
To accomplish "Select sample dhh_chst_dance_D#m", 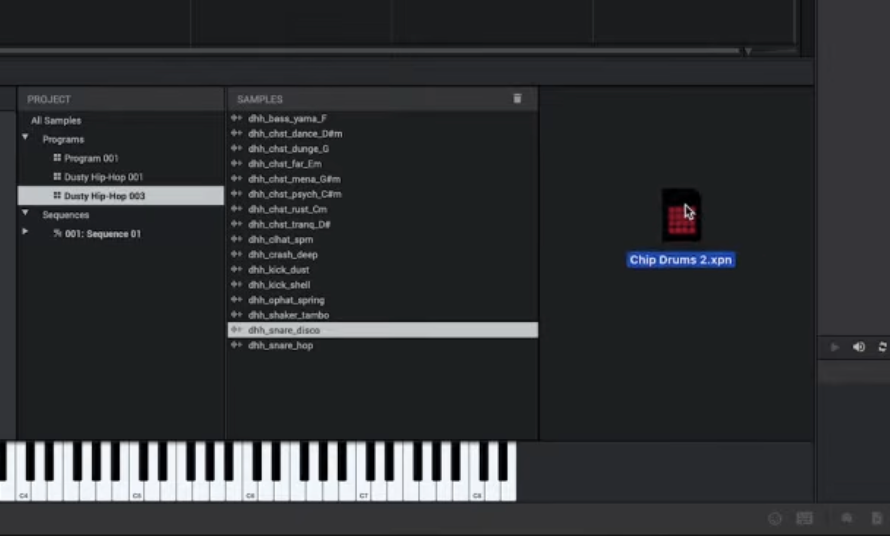I will [x=295, y=134].
